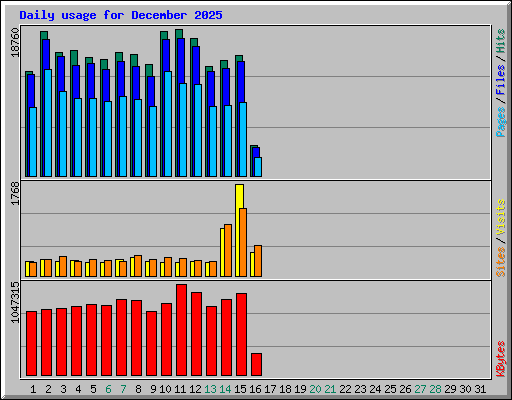Click the orange Sites bar for day 16
The height and width of the screenshot is (400, 512).
point(258,261)
